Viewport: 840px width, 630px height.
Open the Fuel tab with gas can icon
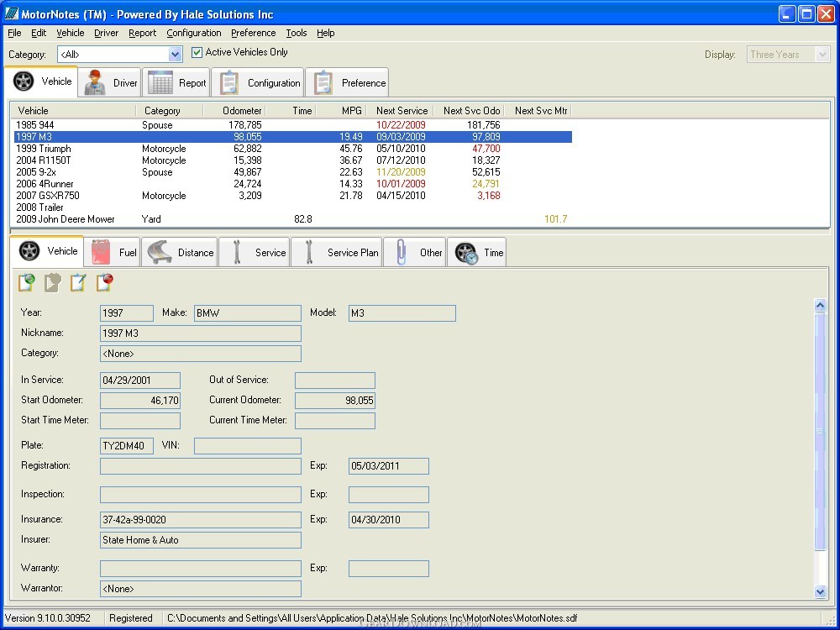click(x=113, y=252)
